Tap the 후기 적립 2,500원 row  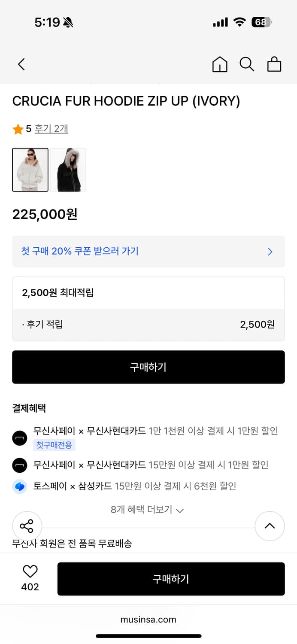coord(148,325)
